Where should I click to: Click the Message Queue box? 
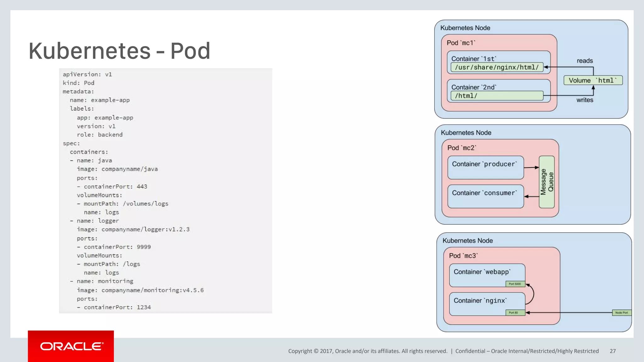547,182
